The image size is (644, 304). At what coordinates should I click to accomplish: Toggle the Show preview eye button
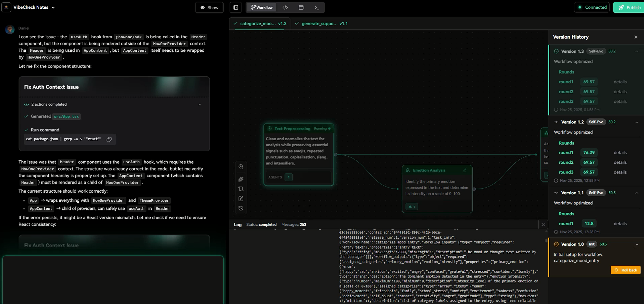pyautogui.click(x=209, y=7)
